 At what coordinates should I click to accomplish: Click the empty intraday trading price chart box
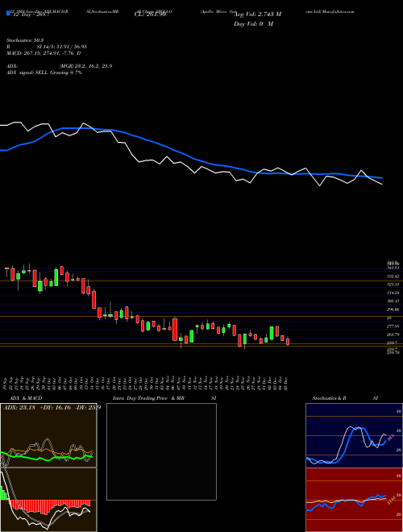point(161,451)
